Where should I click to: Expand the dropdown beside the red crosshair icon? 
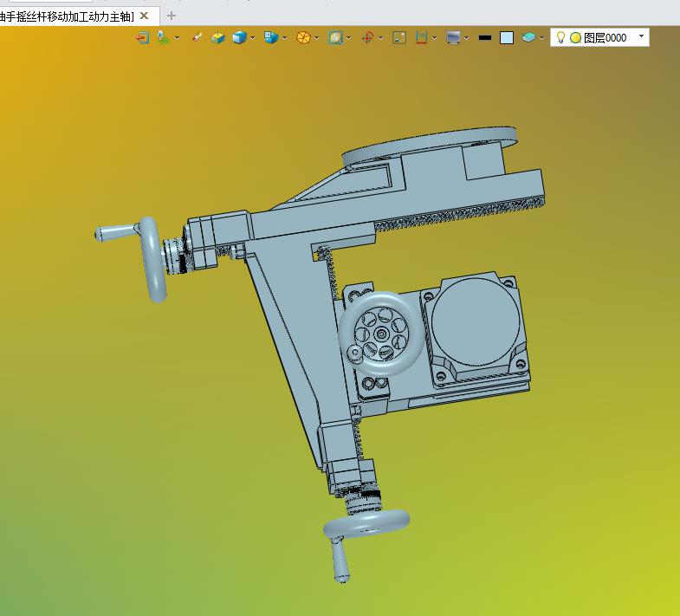coord(381,38)
